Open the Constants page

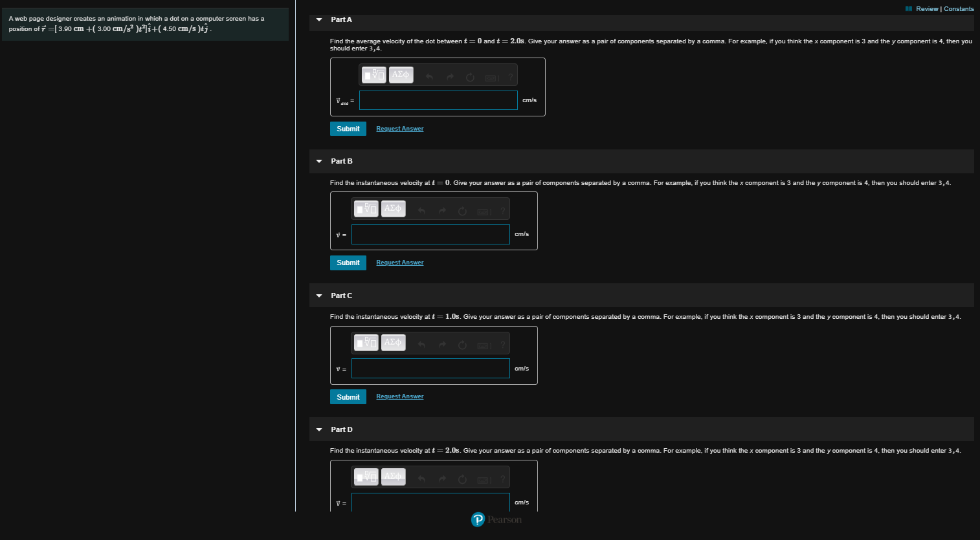(x=958, y=8)
